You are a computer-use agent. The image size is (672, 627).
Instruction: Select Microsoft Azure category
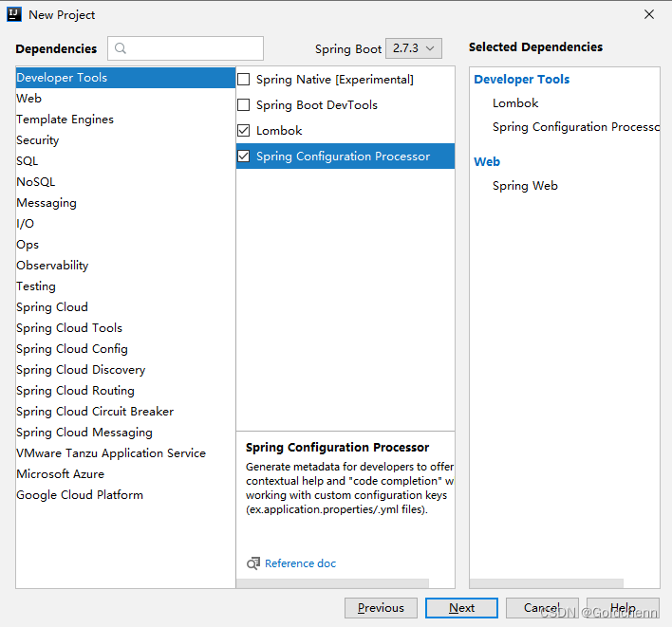(125, 474)
